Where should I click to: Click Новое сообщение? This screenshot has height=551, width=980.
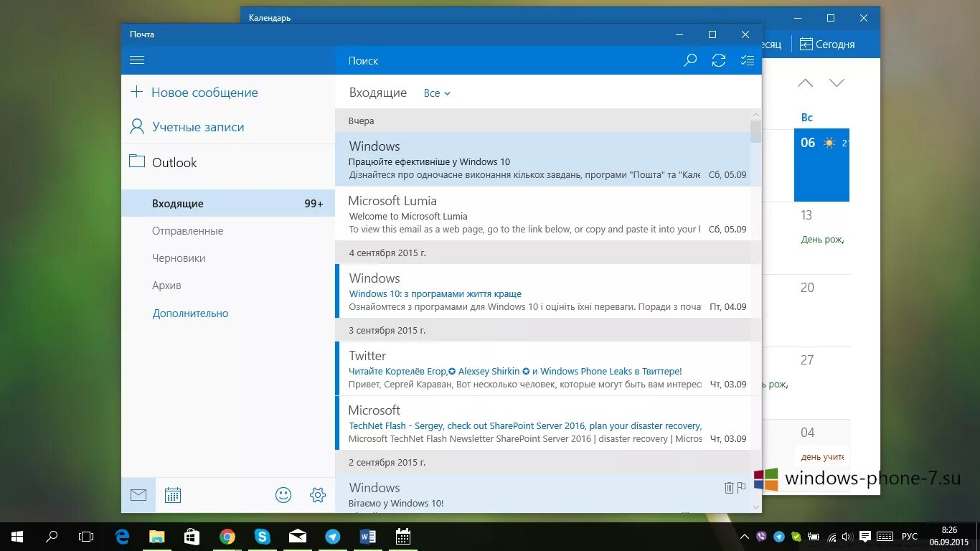[x=204, y=92]
